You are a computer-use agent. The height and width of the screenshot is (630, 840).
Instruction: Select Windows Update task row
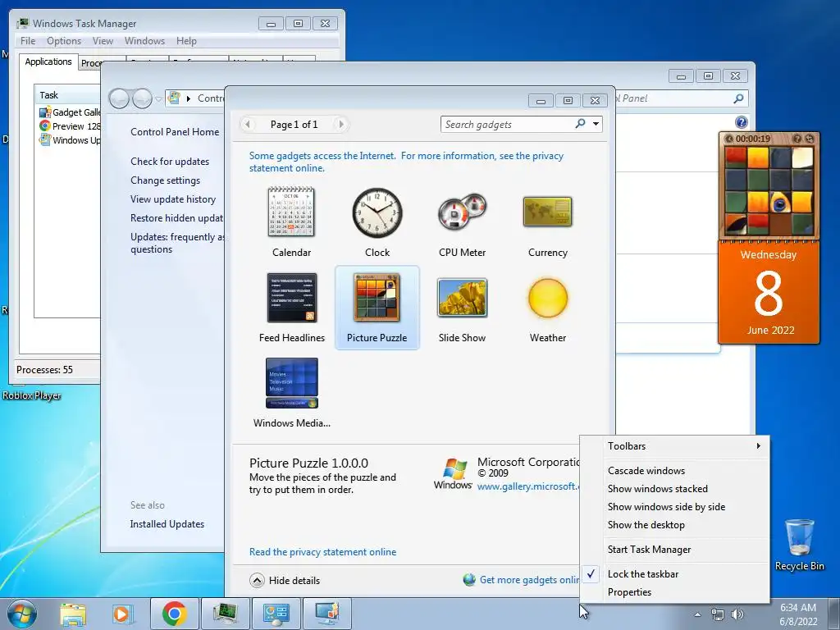[69, 139]
